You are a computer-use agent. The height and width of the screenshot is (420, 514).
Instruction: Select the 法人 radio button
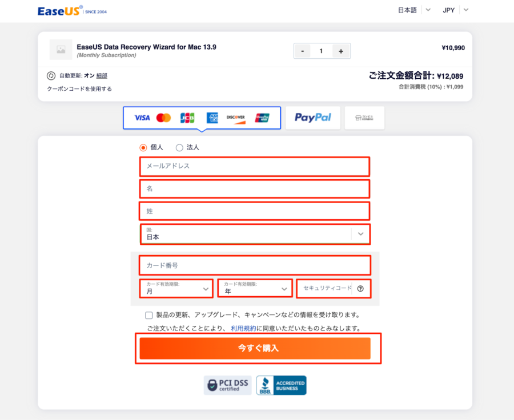pos(179,148)
